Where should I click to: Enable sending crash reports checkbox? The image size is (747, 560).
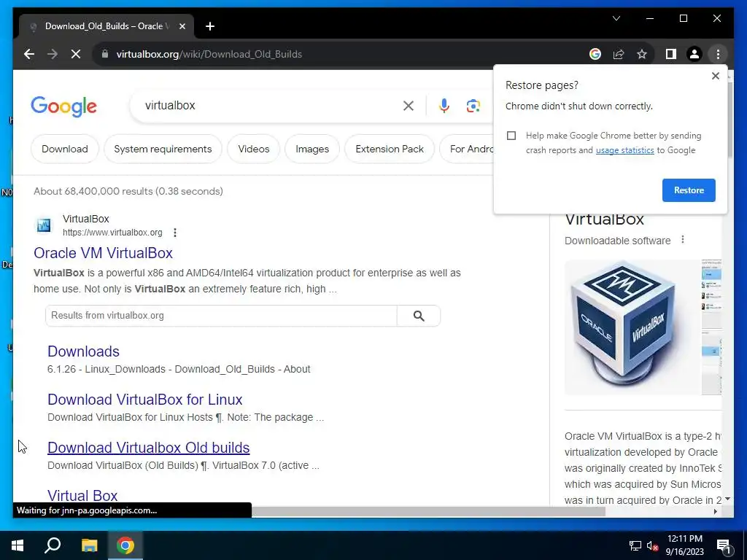click(x=511, y=136)
